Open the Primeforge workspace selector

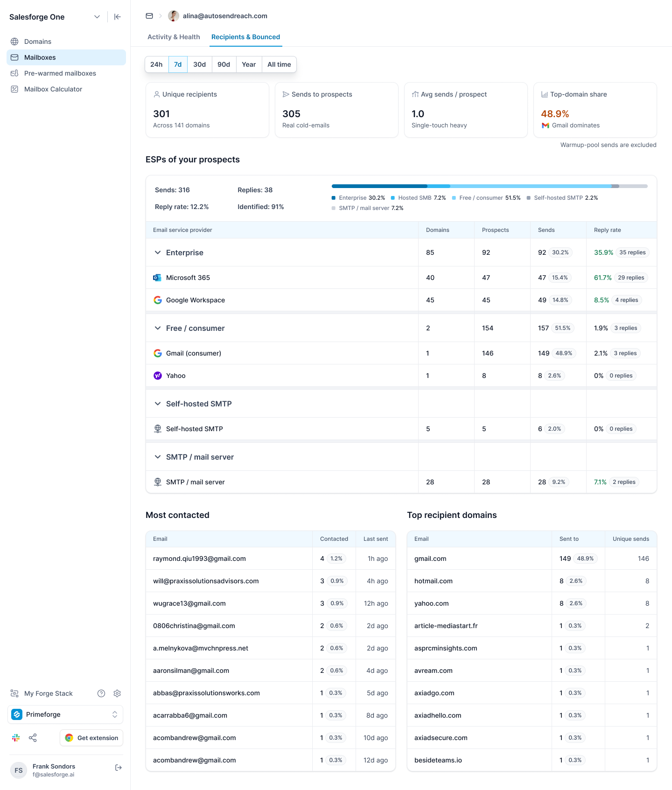[65, 714]
